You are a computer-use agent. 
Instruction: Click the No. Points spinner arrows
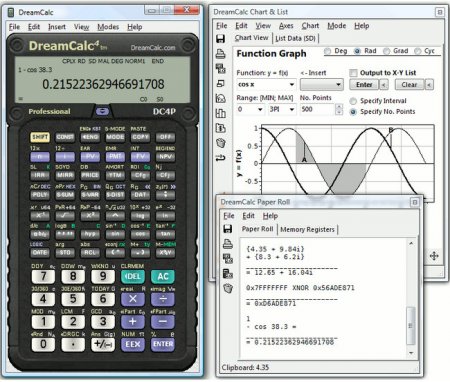click(x=339, y=109)
